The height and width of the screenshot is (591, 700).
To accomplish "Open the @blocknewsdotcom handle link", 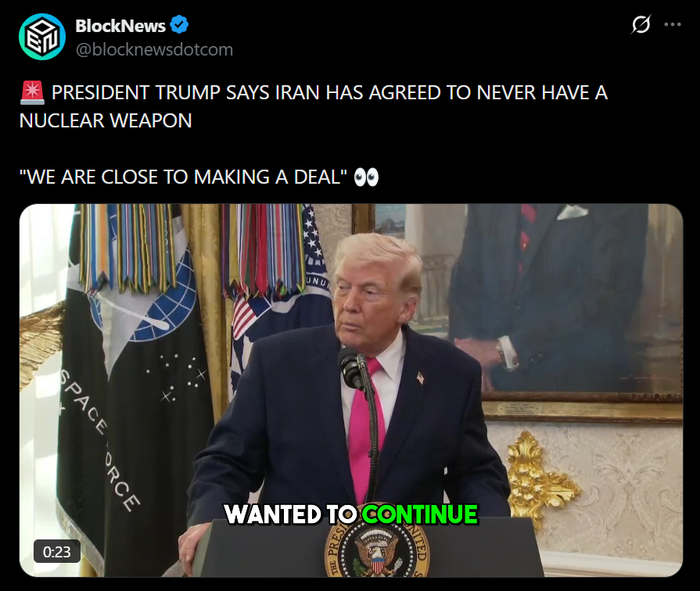I will click(x=154, y=49).
